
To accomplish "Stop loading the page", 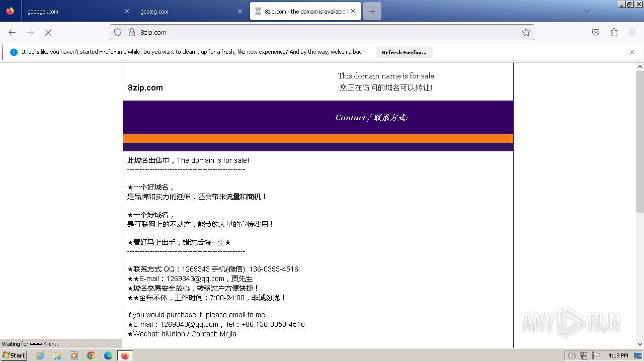I will pos(48,32).
